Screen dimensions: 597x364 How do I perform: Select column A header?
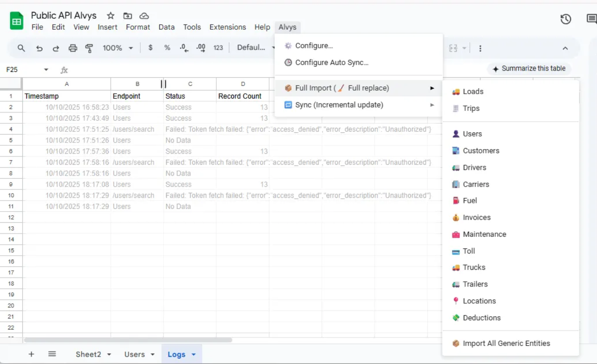point(67,84)
